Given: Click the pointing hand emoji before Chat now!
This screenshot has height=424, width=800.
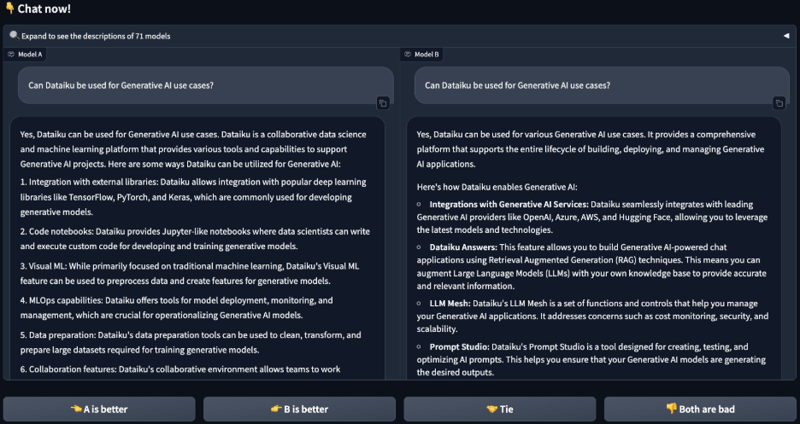Looking at the screenshot, I should click(x=8, y=10).
